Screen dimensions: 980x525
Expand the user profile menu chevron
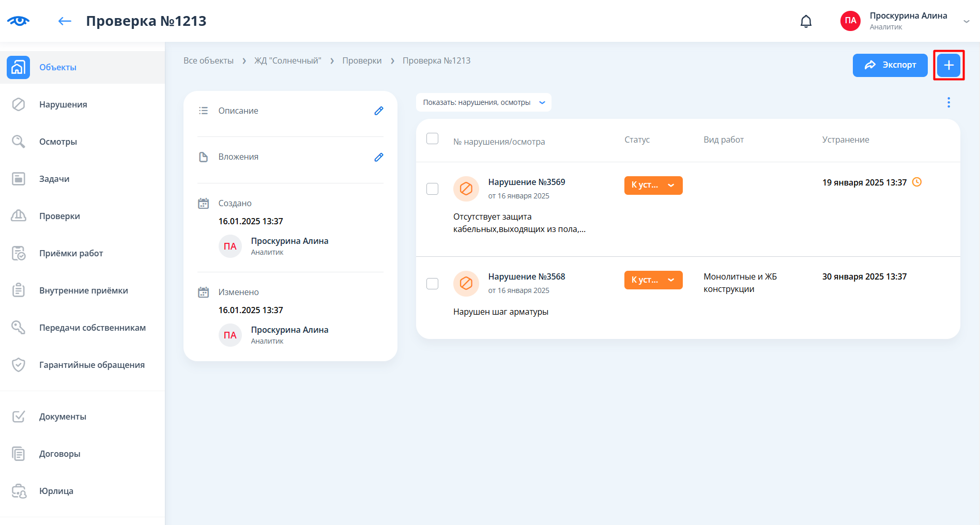click(966, 21)
